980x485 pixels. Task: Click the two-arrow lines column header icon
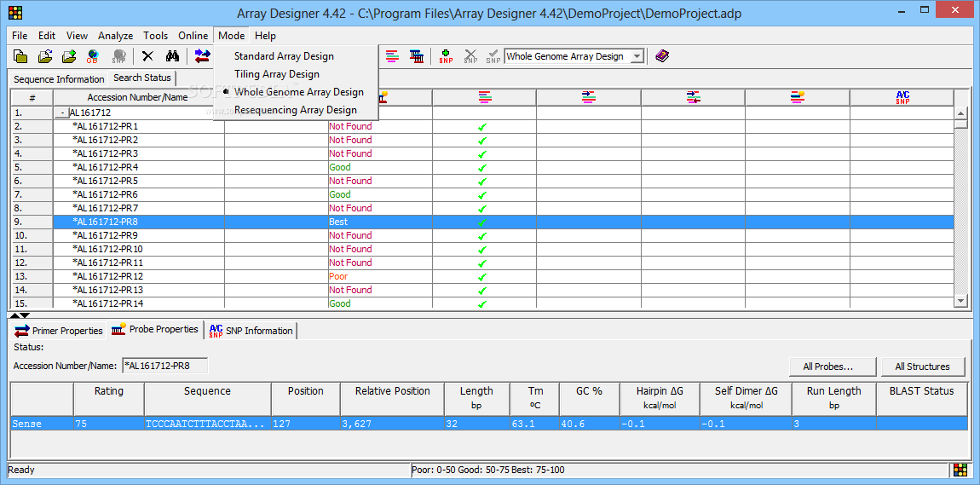tap(693, 97)
